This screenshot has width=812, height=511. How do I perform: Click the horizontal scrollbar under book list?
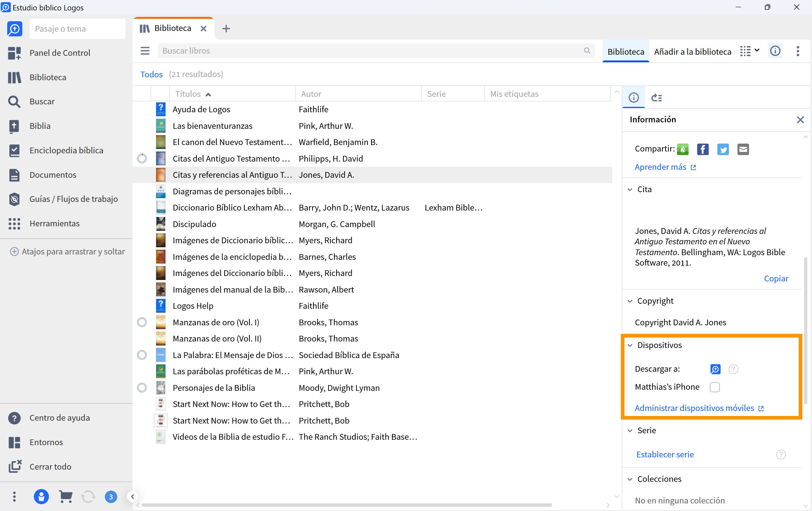click(x=347, y=505)
